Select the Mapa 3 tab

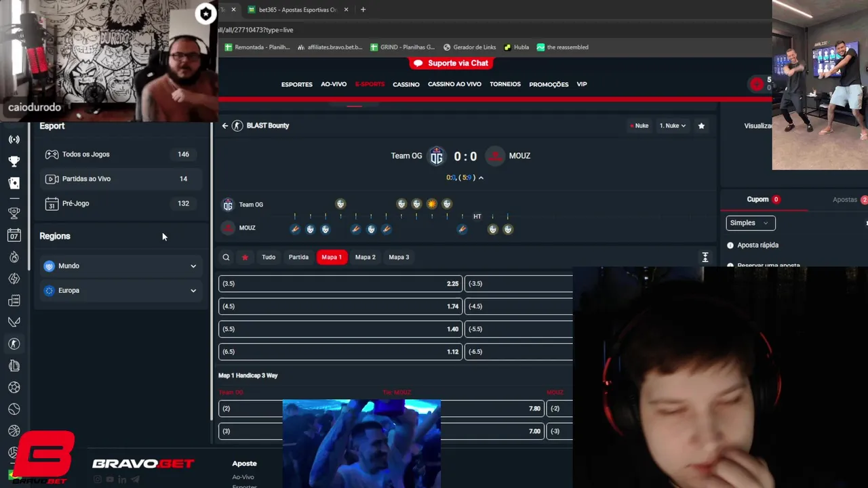pos(399,258)
